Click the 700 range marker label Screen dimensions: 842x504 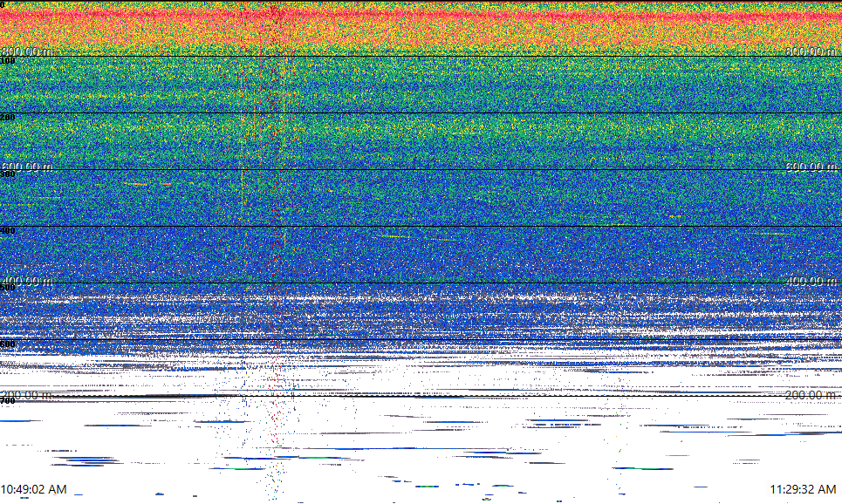[8, 401]
